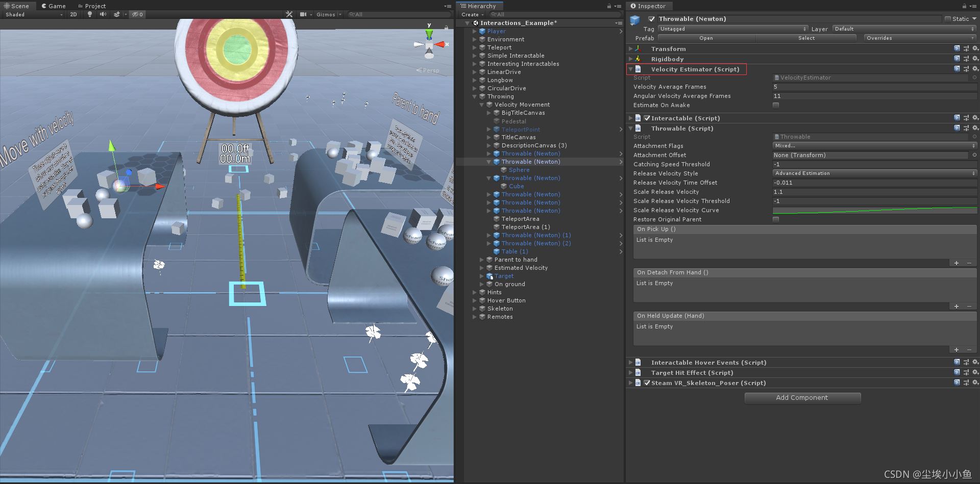The image size is (980, 484).
Task: Switch to the Game tab
Action: (x=54, y=6)
